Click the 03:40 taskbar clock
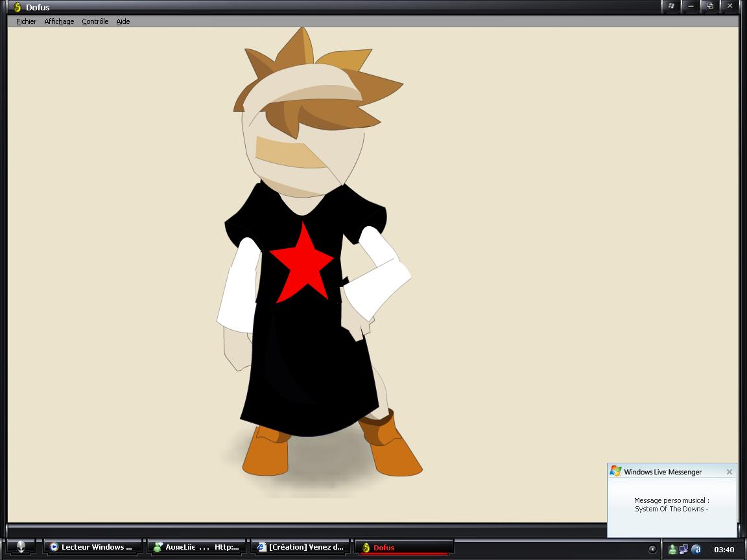 click(x=724, y=550)
